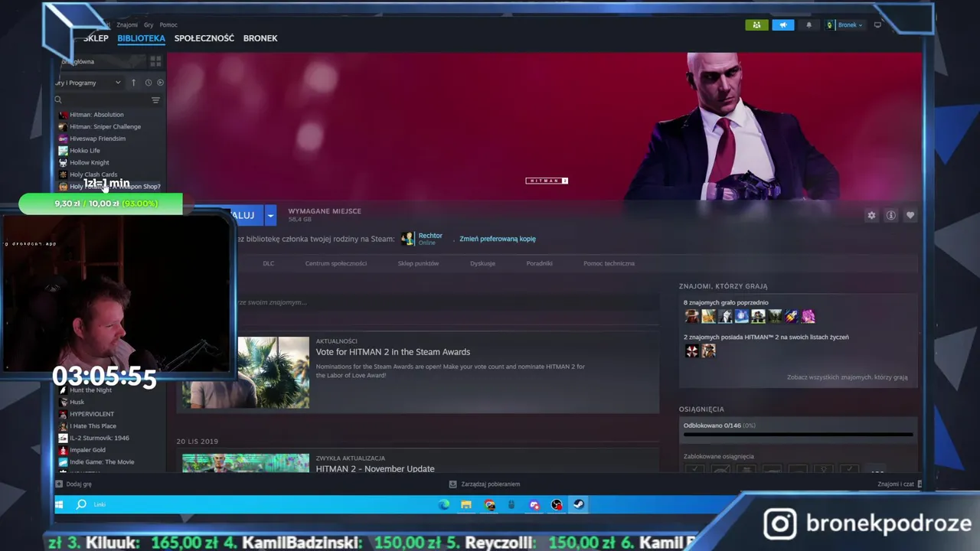Screen dimensions: 980x551
Task: Open the Dyskusje tab
Action: click(x=482, y=263)
